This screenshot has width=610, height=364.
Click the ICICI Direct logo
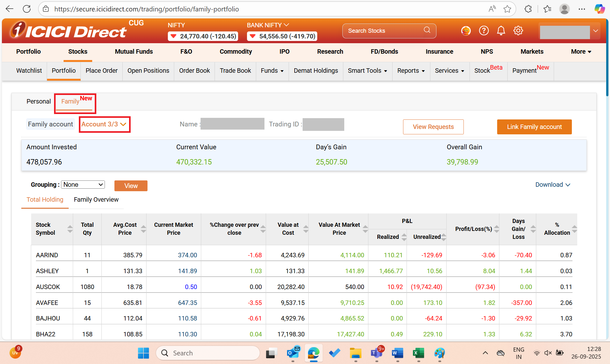click(68, 31)
